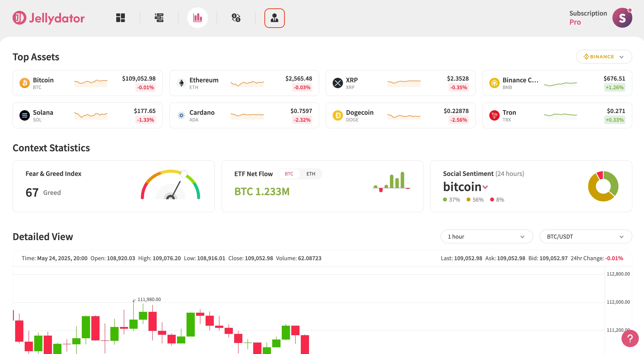Click the Jellydator logo

[x=48, y=18]
